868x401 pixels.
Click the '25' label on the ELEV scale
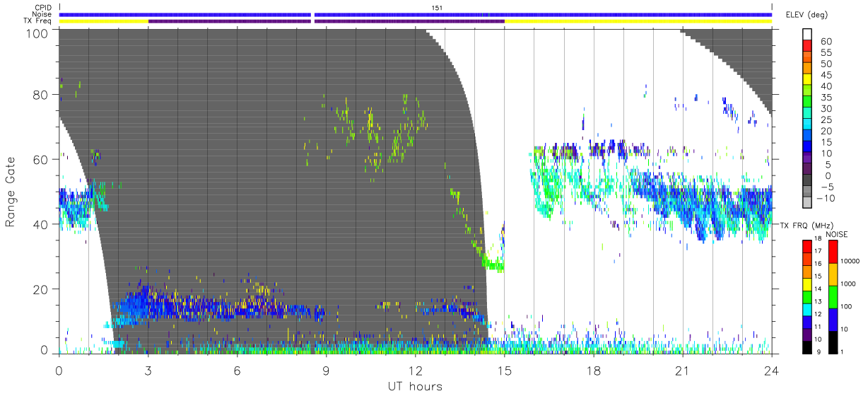(x=826, y=120)
